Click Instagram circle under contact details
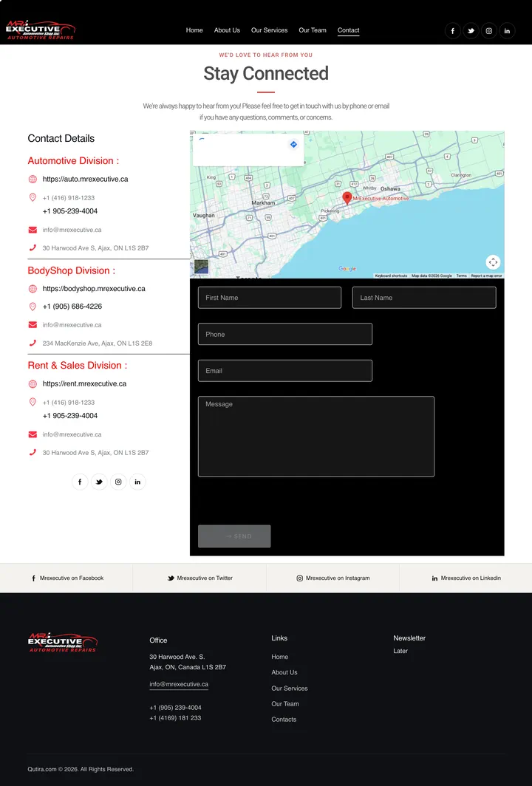This screenshot has height=786, width=532. click(118, 482)
